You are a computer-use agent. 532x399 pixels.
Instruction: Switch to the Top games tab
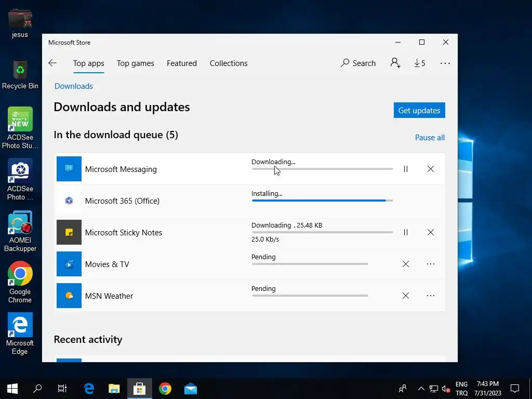[136, 63]
